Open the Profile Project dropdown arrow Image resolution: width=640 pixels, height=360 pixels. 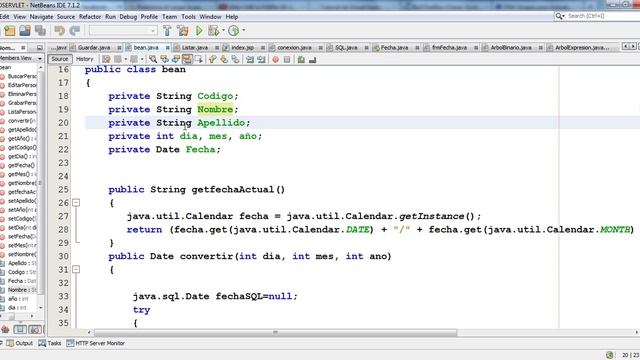[x=244, y=30]
